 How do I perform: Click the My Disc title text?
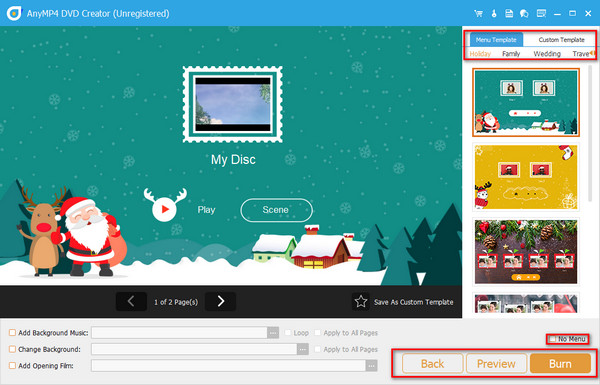pos(233,160)
